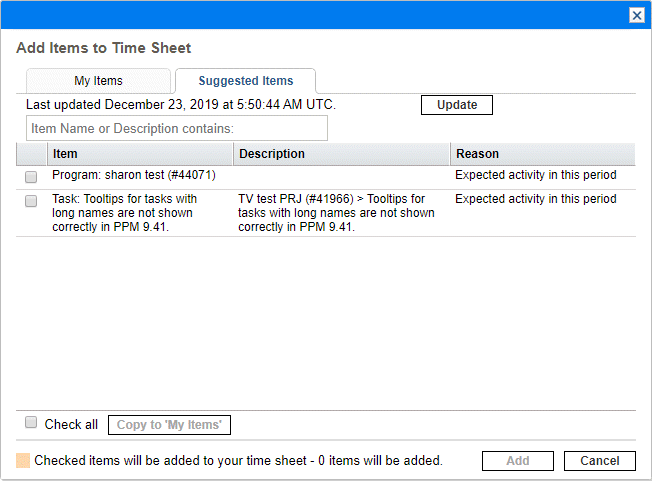The image size is (652, 481).
Task: Enable the Check all checkbox
Action: 31,423
